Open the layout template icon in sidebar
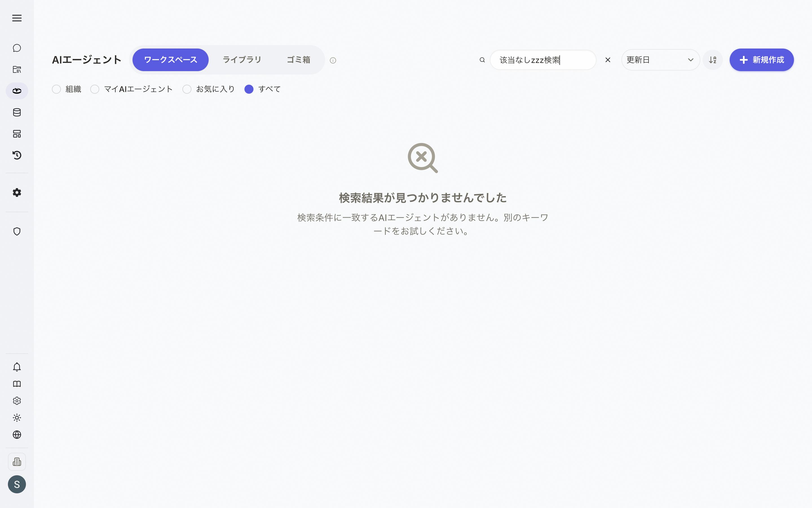The height and width of the screenshot is (508, 812). (x=17, y=134)
